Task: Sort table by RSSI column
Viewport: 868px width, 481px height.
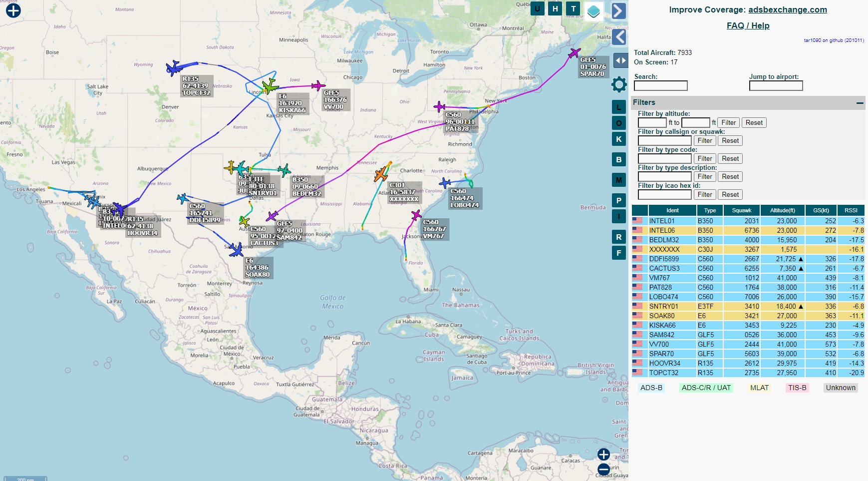Action: coord(851,210)
